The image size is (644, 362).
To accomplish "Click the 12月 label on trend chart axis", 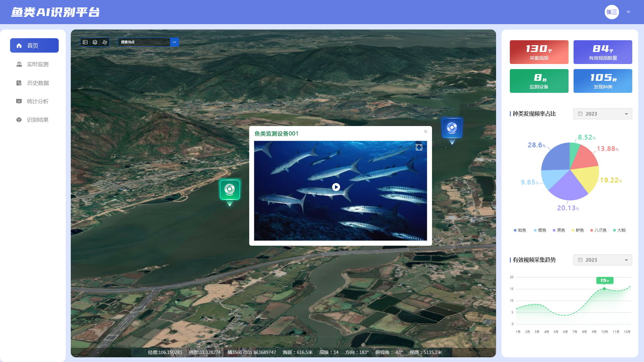I will pyautogui.click(x=627, y=332).
